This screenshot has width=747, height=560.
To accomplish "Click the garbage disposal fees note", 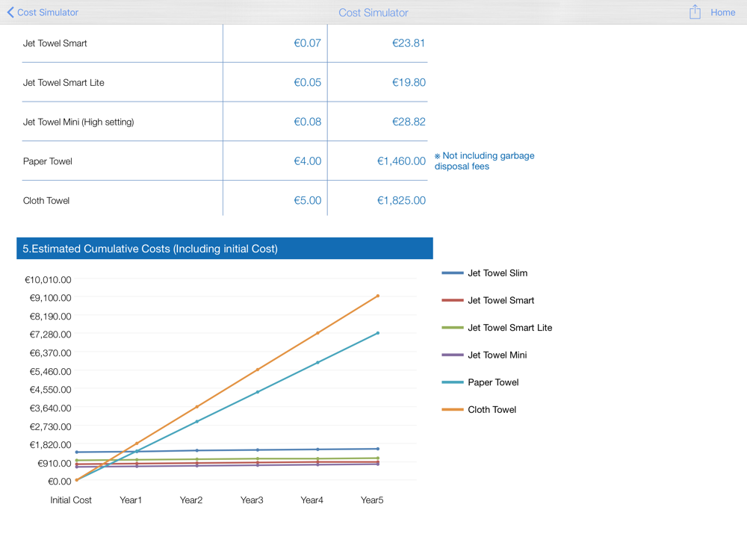I will pyautogui.click(x=486, y=161).
